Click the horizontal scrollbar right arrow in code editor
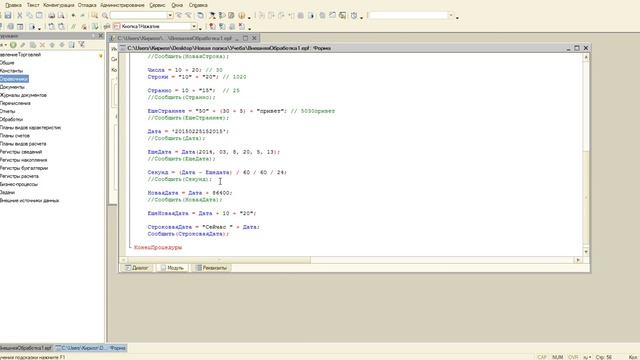The width and height of the screenshot is (640, 360). [578, 260]
